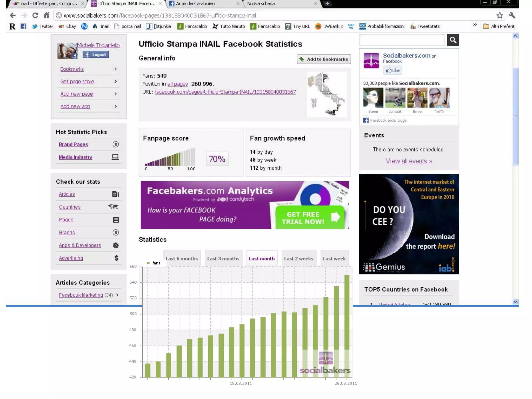Click the Apps & Developers gear icon
Screen dimensions: 532x399
click(x=116, y=245)
